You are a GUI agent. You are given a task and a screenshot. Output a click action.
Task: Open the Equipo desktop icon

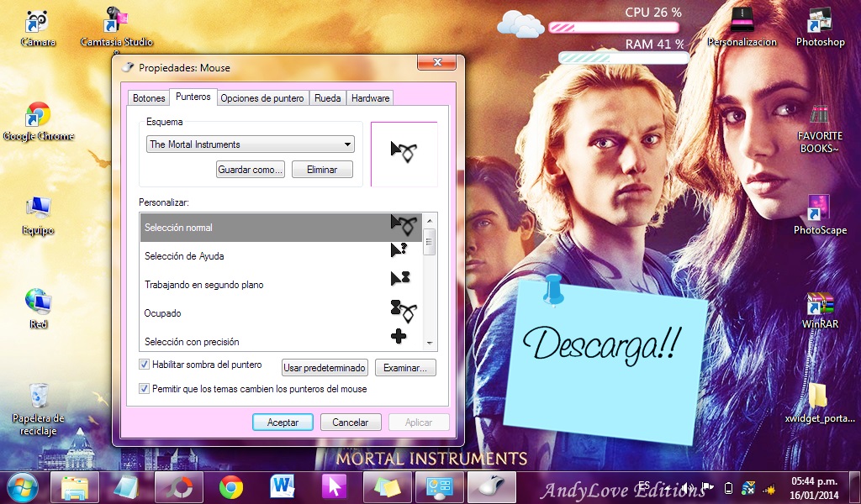pyautogui.click(x=38, y=216)
